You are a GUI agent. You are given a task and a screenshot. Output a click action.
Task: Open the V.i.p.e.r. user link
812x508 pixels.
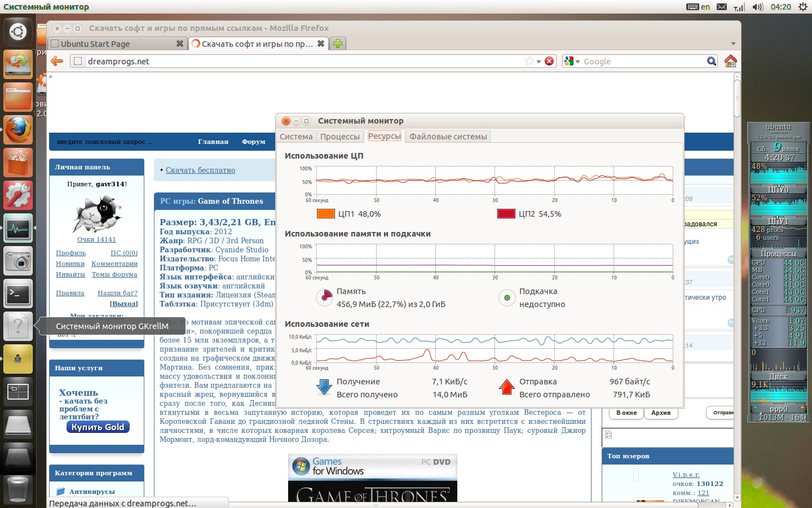(686, 475)
